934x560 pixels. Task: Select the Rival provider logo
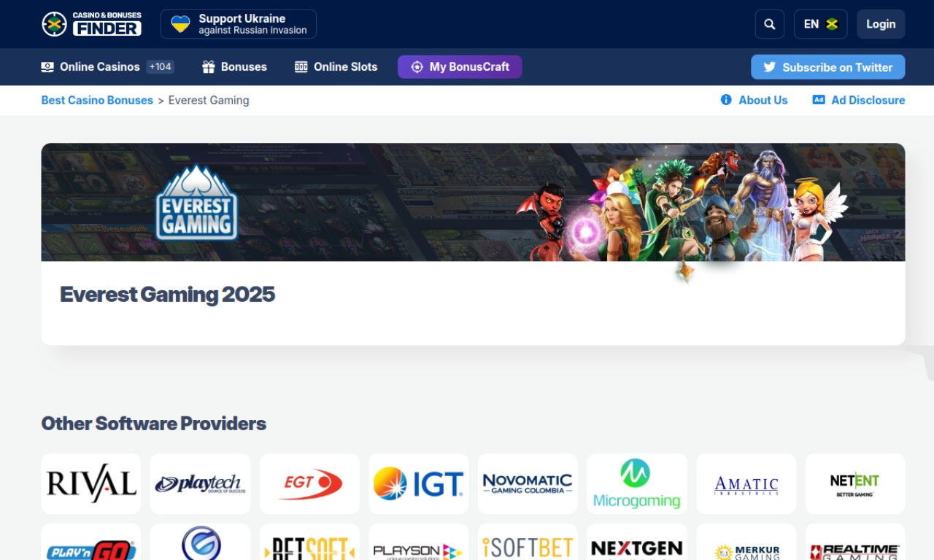coord(91,484)
